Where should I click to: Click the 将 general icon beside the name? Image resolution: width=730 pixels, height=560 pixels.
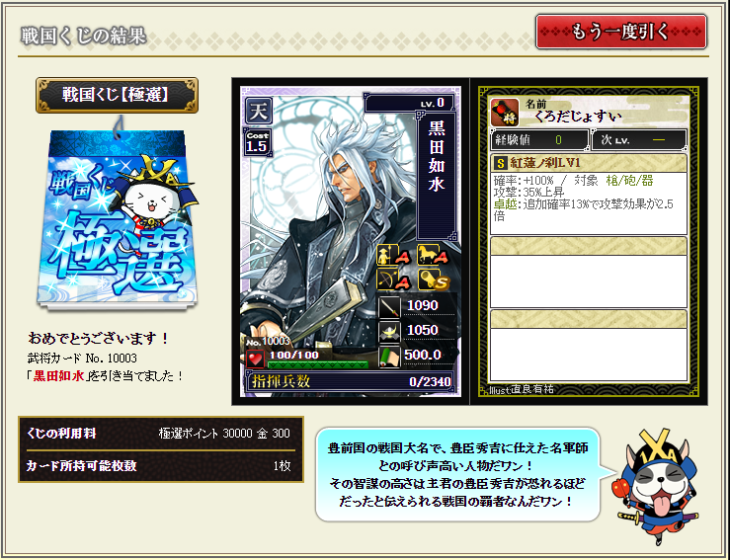(505, 113)
